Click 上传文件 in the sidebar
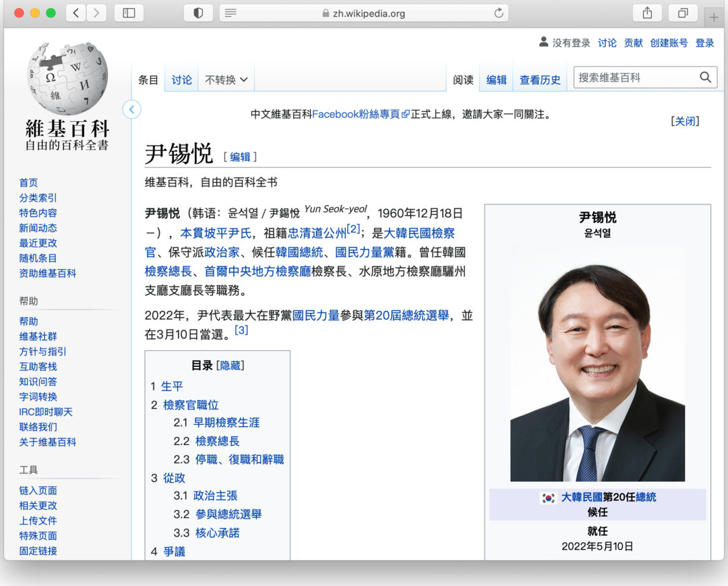Screen dimensions: 728x586 coord(38,521)
